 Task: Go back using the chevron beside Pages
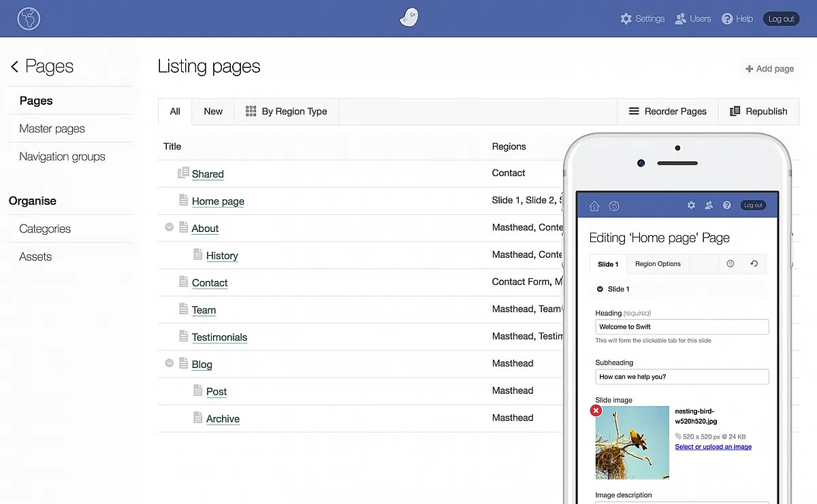pyautogui.click(x=14, y=67)
